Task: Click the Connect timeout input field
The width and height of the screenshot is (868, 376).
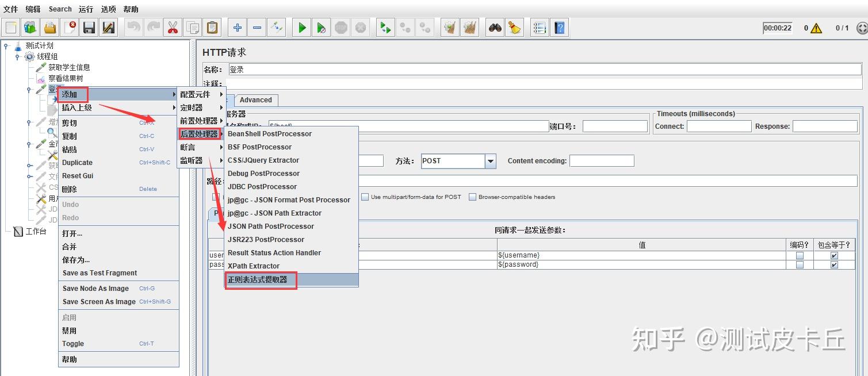Action: tap(719, 126)
